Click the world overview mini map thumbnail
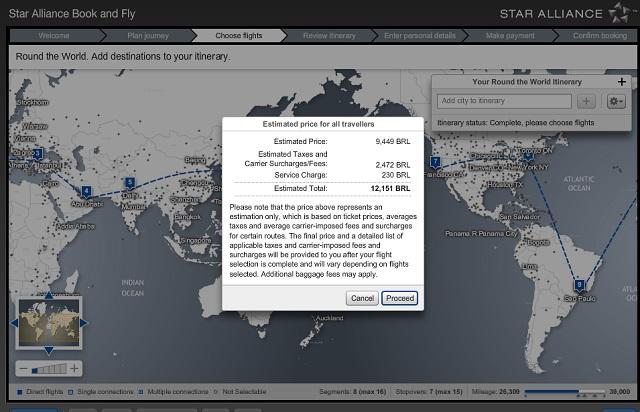The image size is (640, 412). tap(49, 323)
